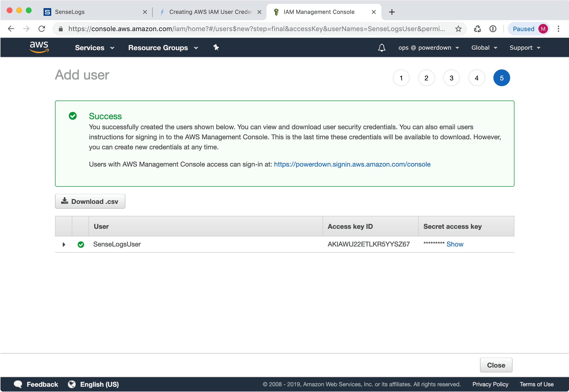
Task: Click the green check beside SenseLogsUser
Action: (x=81, y=245)
